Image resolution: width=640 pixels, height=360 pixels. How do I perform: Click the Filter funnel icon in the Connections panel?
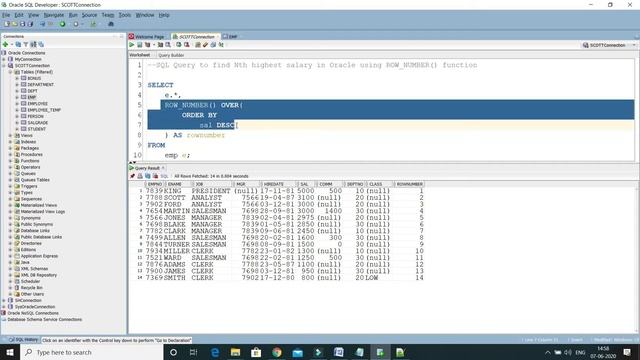[x=26, y=44]
